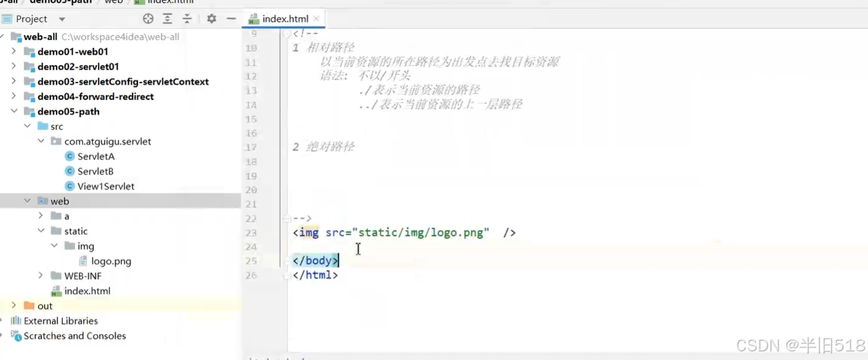The width and height of the screenshot is (868, 360).
Task: Click the img folder icon
Action: (x=69, y=246)
